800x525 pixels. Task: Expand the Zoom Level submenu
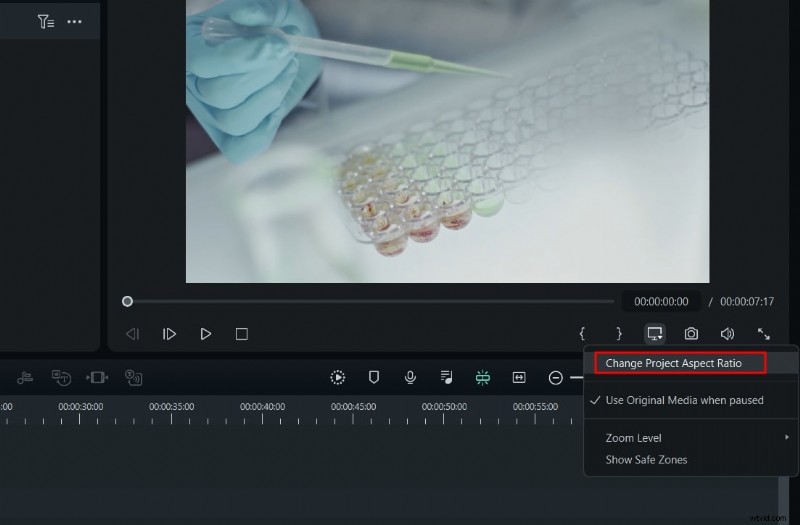point(691,438)
